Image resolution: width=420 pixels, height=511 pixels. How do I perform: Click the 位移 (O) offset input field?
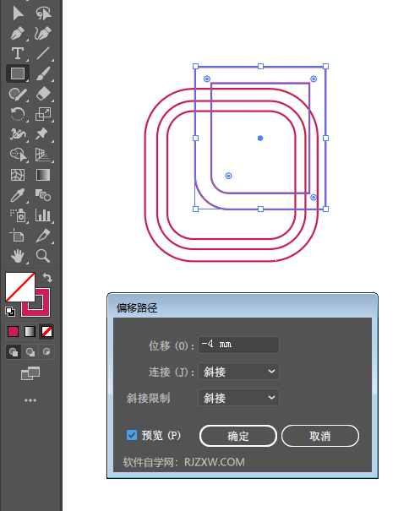pyautogui.click(x=238, y=345)
